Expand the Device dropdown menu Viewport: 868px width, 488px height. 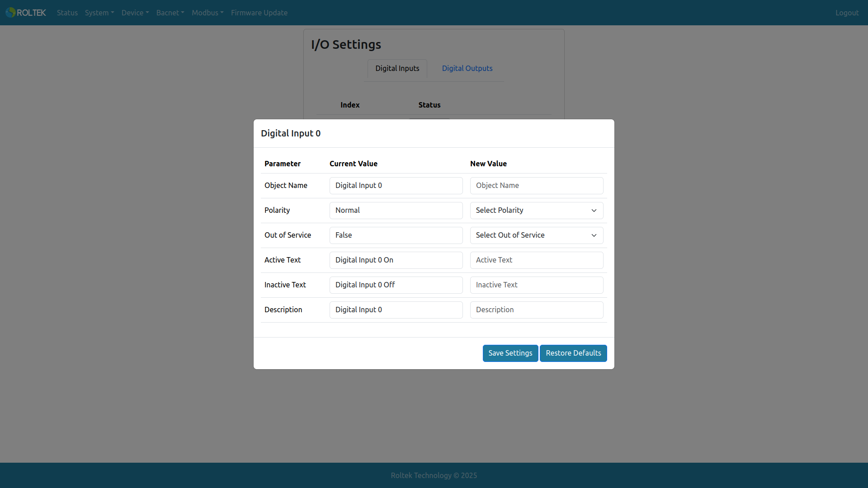click(x=135, y=13)
